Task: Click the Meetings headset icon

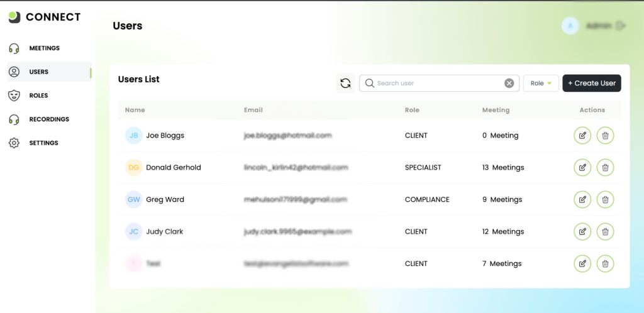Action: (x=14, y=48)
